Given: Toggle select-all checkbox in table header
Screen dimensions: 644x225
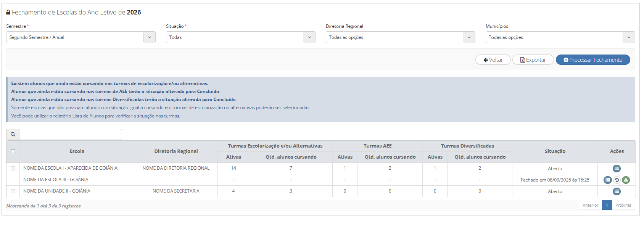Looking at the screenshot, I should click(13, 151).
